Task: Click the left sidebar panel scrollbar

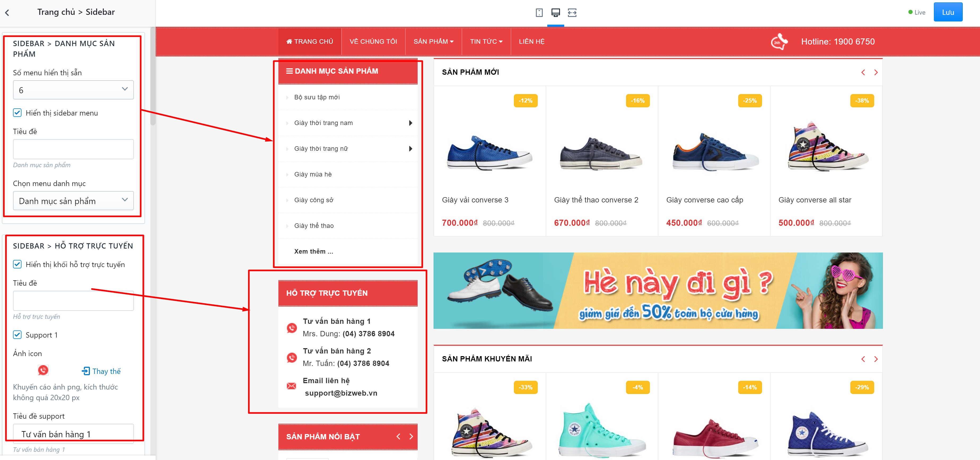Action: coord(153,76)
